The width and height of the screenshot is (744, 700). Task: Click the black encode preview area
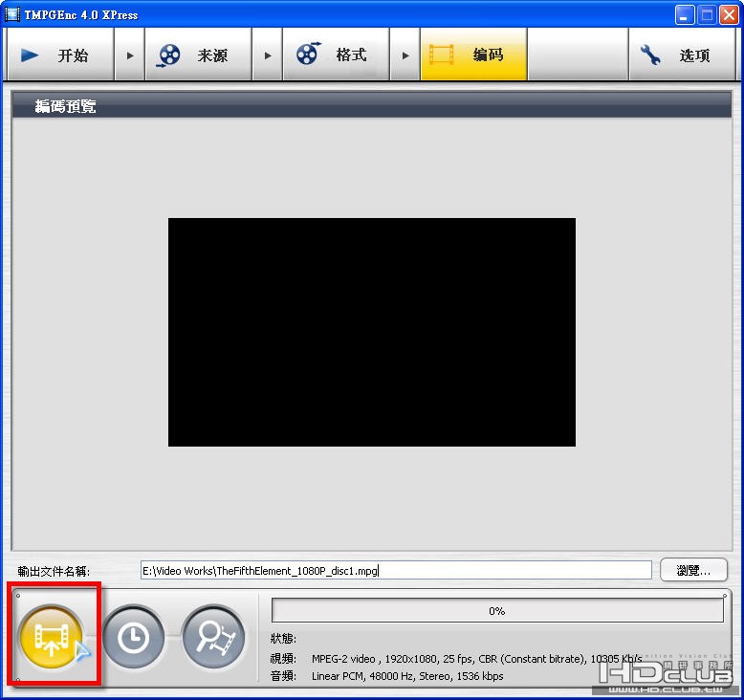(372, 332)
